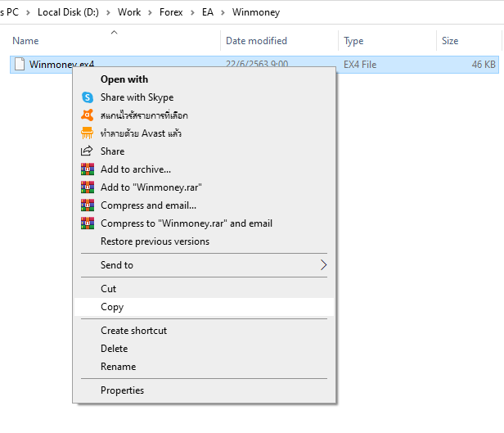Navigate to Local Disk (D:) in breadcrumb
This screenshot has height=433, width=504.
68,12
